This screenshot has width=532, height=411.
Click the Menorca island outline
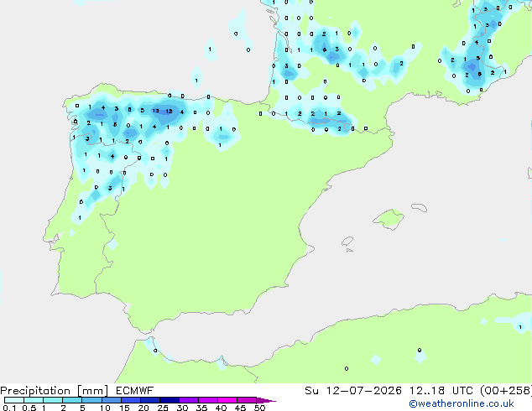pos(419,207)
